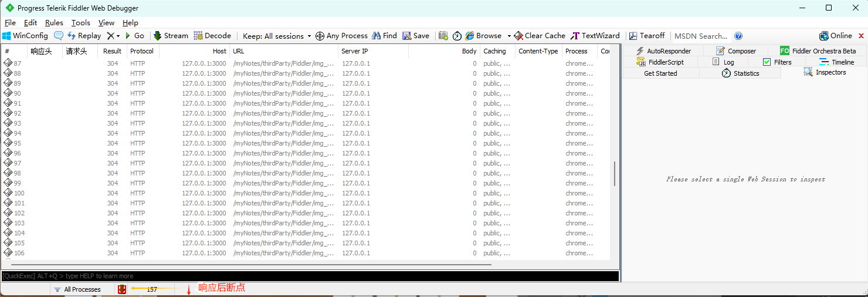Open Find sessions with the binoculars icon

coord(384,36)
